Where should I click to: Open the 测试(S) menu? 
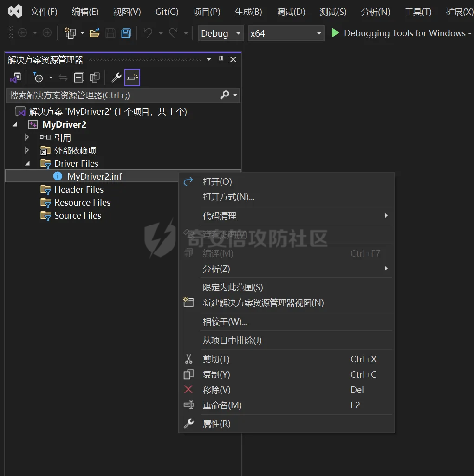click(x=333, y=12)
